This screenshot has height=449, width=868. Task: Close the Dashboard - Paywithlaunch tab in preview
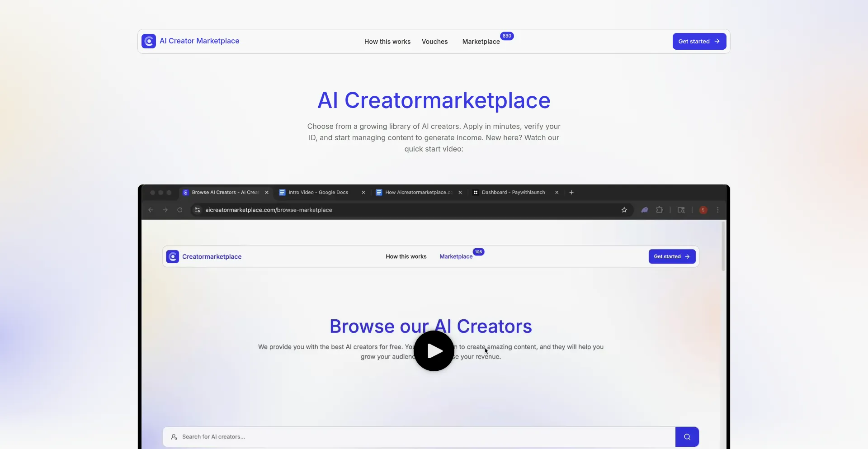tap(557, 192)
